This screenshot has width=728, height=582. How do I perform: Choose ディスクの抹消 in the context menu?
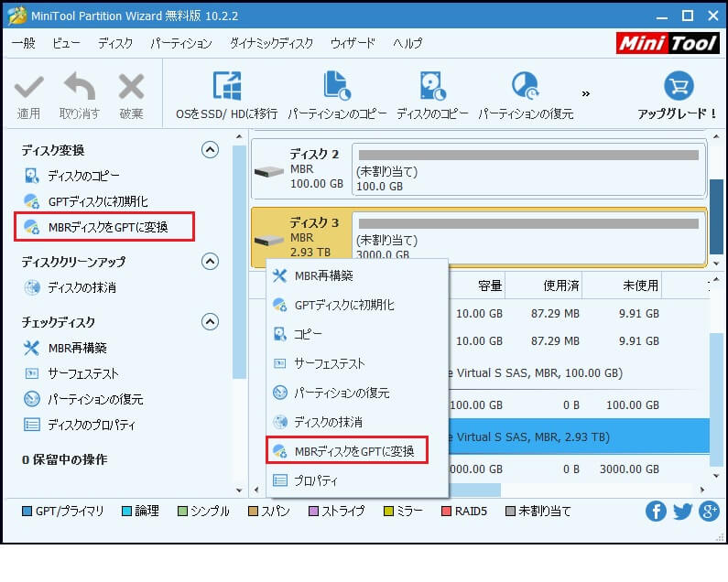coord(357,422)
